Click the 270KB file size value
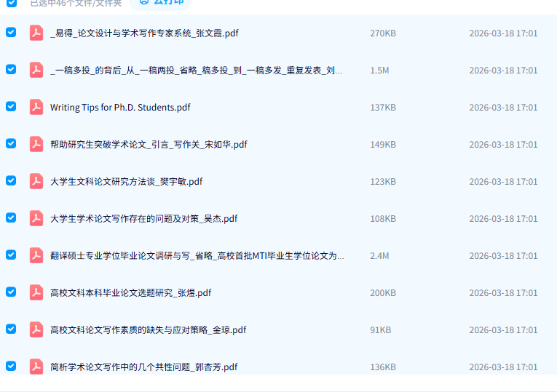Image resolution: width=557 pixels, height=392 pixels. [x=383, y=33]
